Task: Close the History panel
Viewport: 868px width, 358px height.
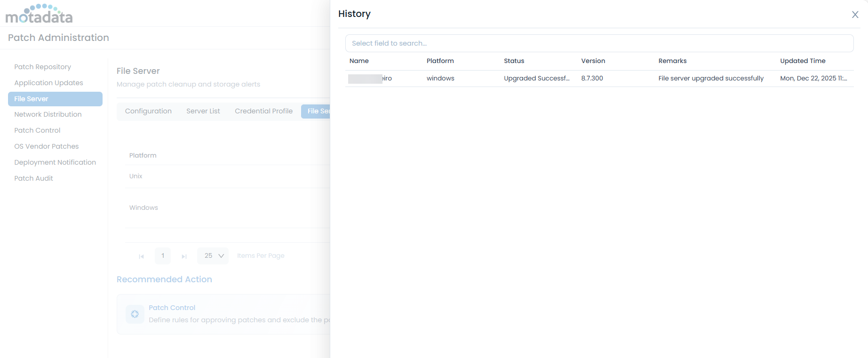Action: [x=855, y=15]
